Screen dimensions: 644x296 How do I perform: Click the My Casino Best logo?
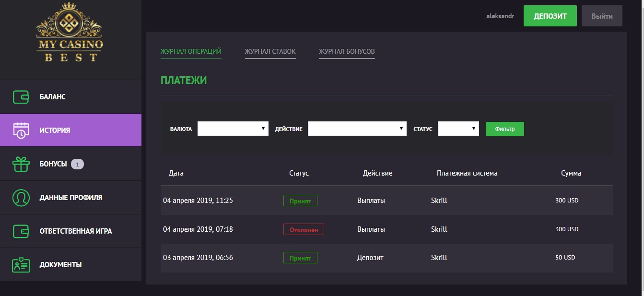click(x=70, y=32)
